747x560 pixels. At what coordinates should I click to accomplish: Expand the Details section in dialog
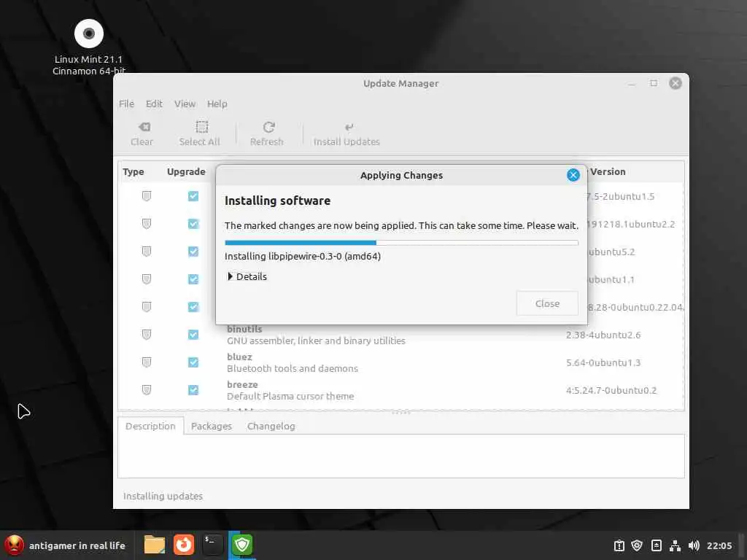(x=247, y=276)
